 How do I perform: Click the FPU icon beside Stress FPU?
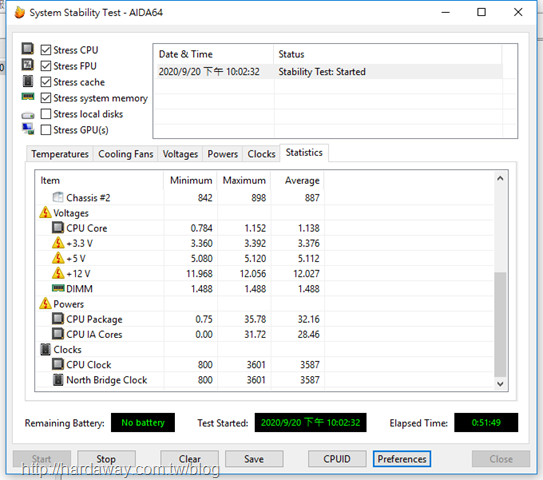coord(28,65)
